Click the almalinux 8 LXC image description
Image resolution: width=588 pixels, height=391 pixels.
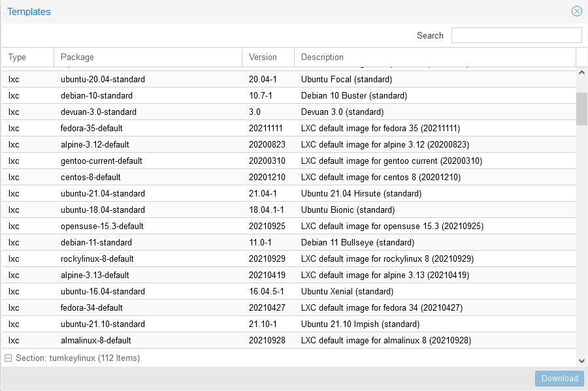pyautogui.click(x=386, y=341)
